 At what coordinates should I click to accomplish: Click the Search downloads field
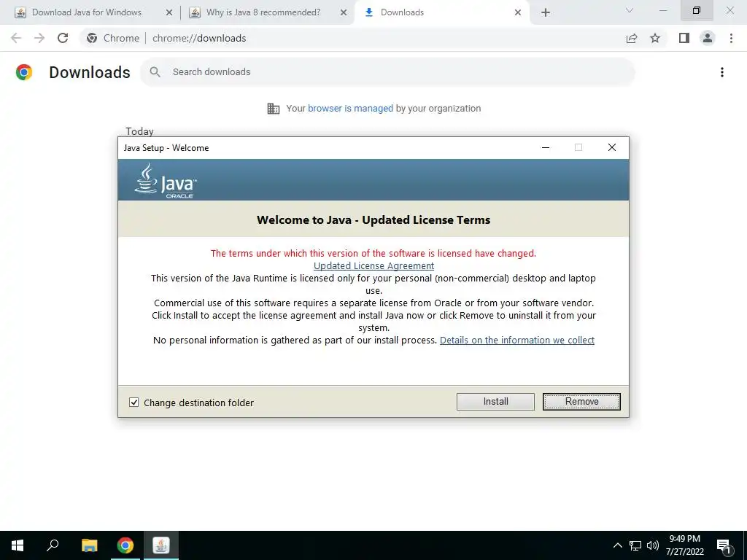[387, 72]
